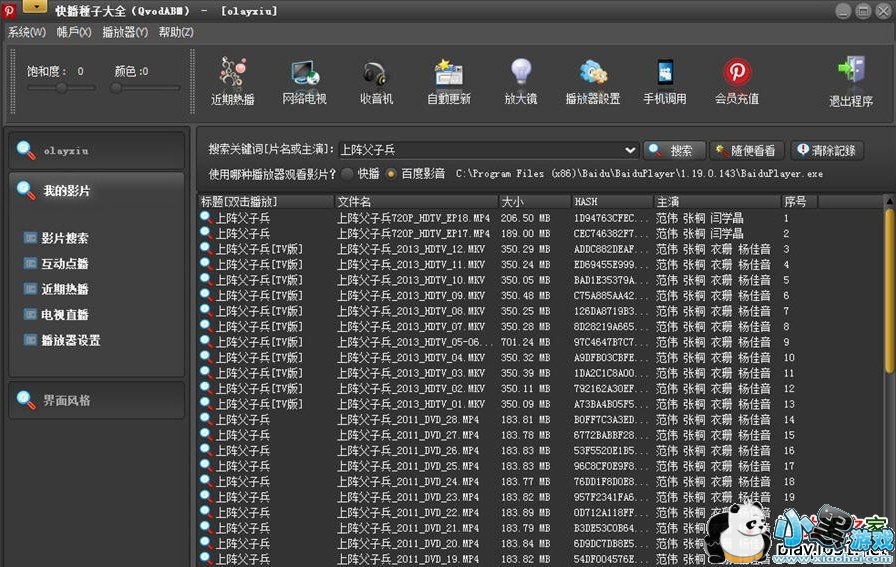Image resolution: width=896 pixels, height=567 pixels.
Task: Select file 上阵父子兵_2011_DVD_26.MP4
Action: coord(408,450)
